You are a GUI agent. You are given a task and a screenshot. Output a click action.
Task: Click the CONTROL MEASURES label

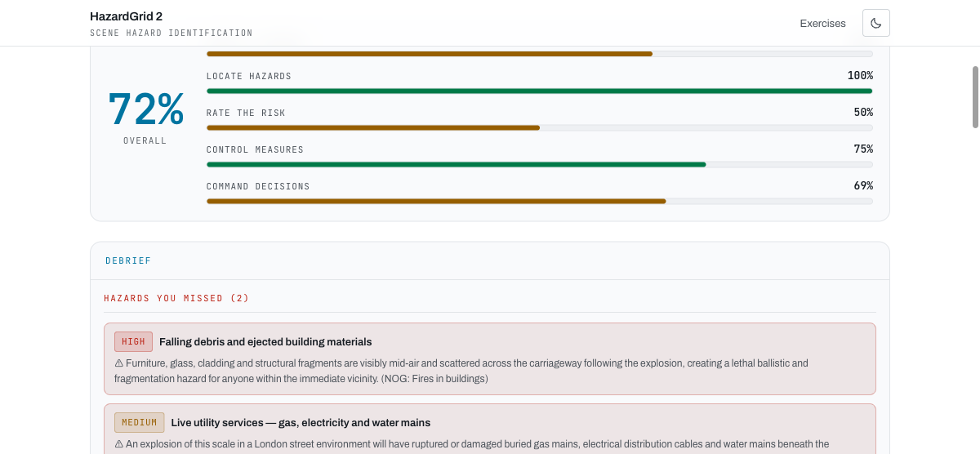pos(255,149)
